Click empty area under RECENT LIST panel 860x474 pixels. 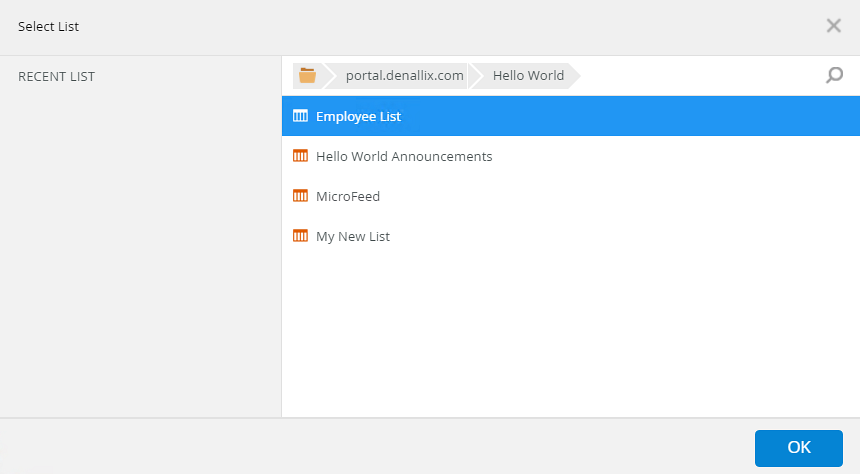pyautogui.click(x=140, y=250)
